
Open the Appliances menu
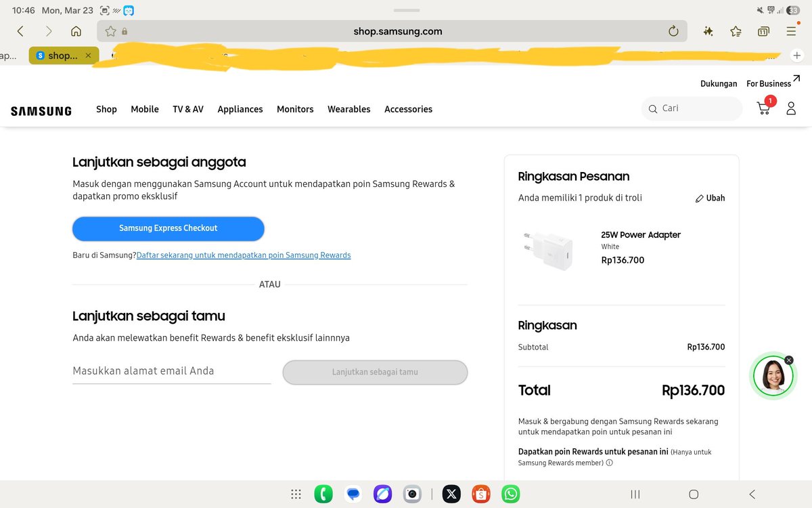[x=240, y=109]
